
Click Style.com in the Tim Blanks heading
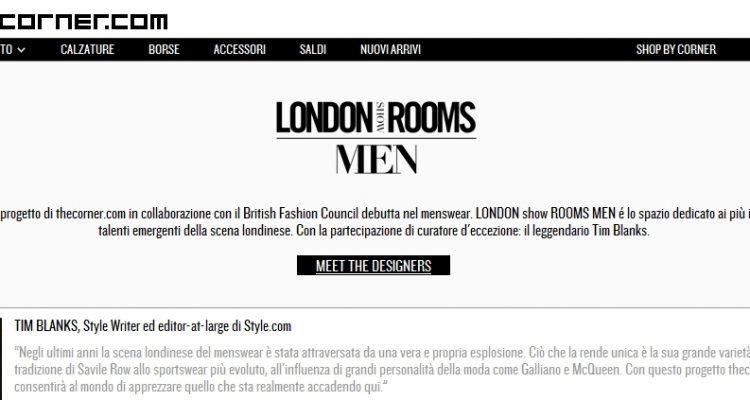click(x=267, y=326)
